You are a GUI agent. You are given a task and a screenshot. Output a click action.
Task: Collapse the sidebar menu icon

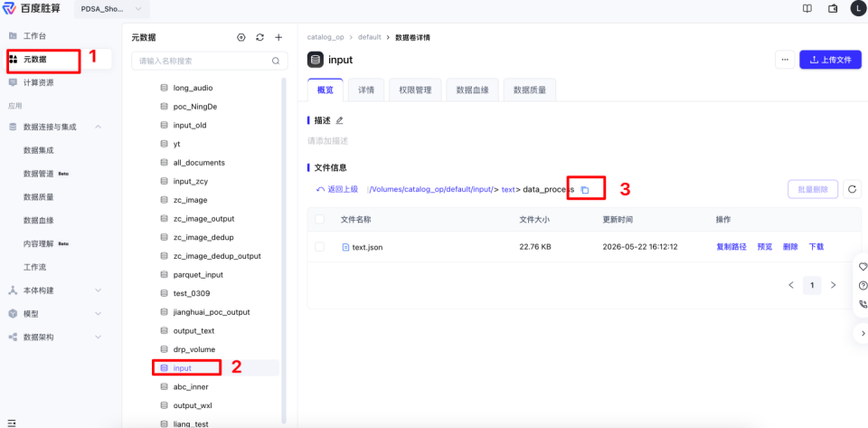point(12,423)
